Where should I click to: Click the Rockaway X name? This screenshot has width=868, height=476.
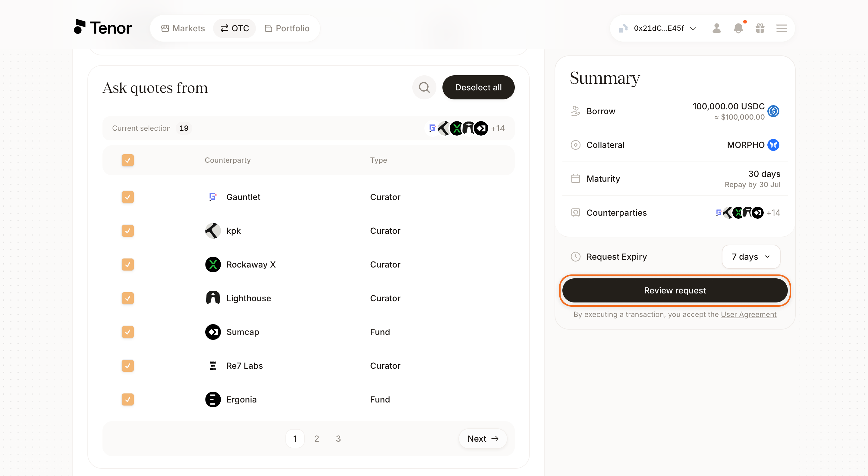click(x=251, y=265)
